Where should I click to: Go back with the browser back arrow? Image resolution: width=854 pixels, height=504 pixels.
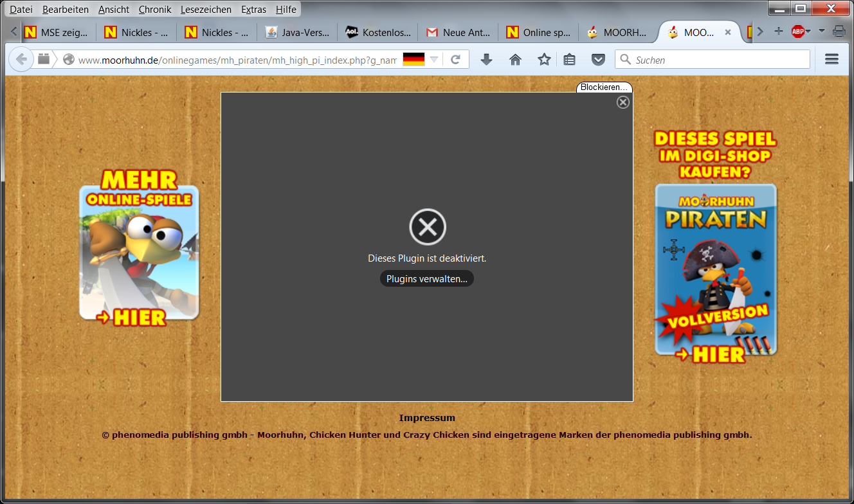pyautogui.click(x=21, y=60)
